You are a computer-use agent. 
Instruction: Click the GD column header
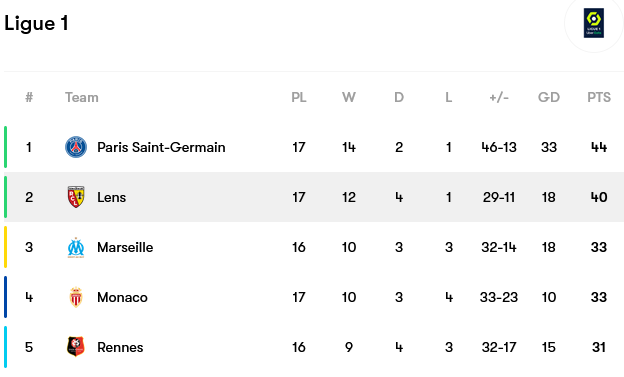[x=549, y=97]
